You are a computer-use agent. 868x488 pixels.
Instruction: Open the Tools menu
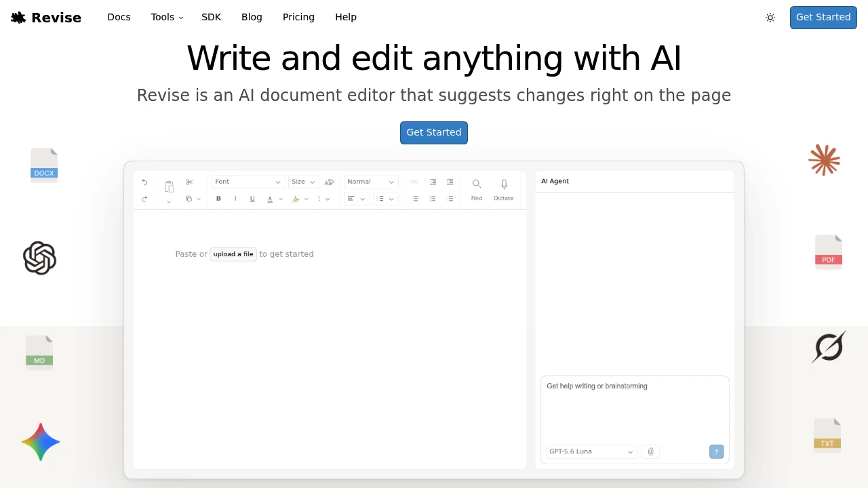click(x=167, y=17)
